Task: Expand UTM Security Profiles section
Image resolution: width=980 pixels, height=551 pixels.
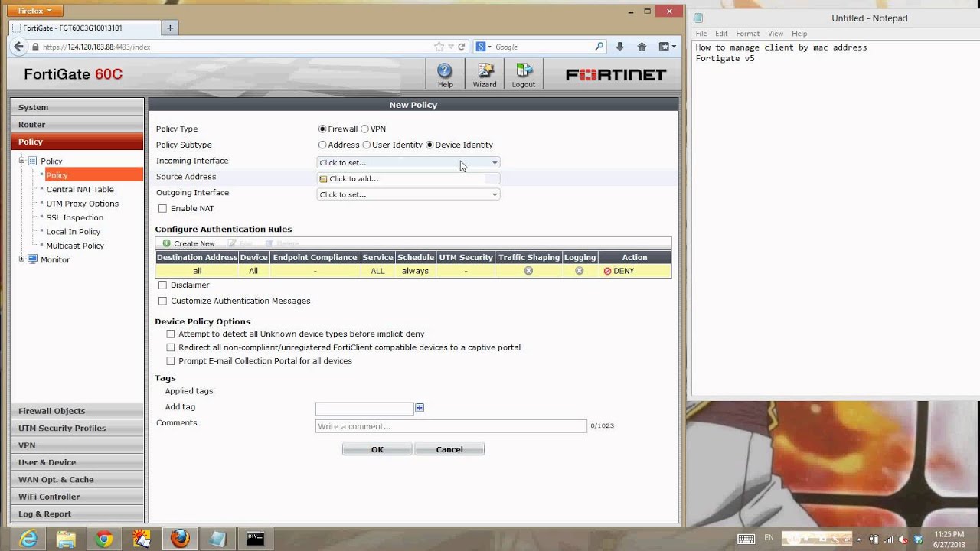Action: [77, 428]
